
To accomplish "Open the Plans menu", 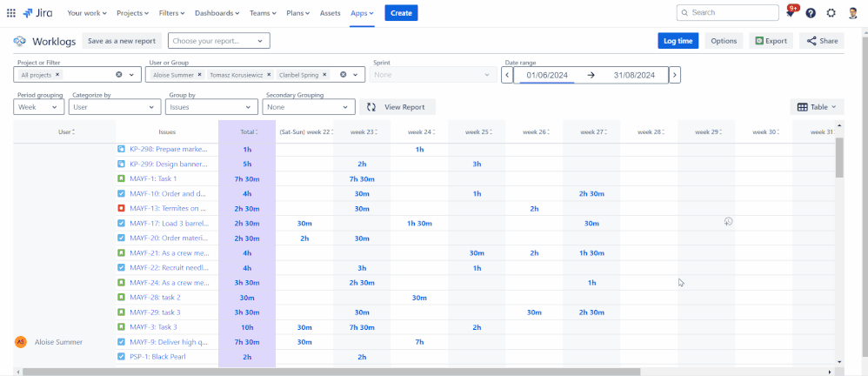I will [x=297, y=13].
